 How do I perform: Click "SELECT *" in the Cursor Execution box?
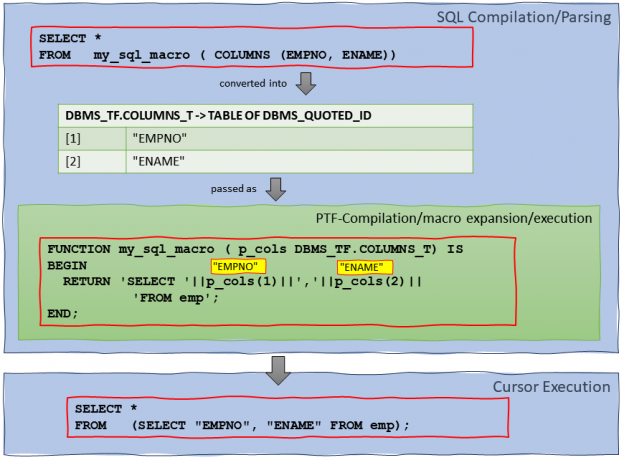click(106, 409)
